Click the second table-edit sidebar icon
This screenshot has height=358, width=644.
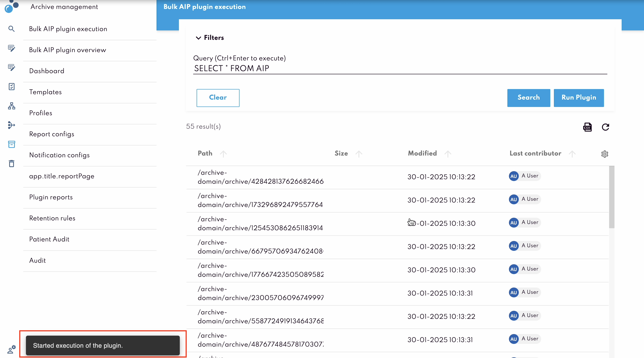pos(11,67)
